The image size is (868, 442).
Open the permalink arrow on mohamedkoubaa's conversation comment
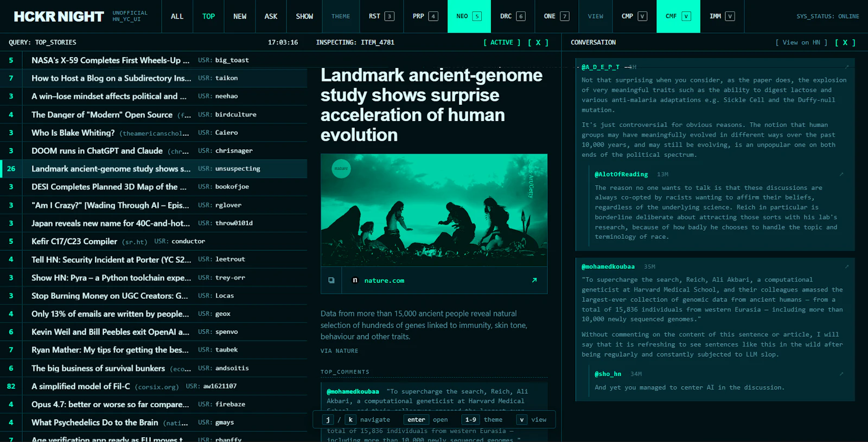click(846, 267)
